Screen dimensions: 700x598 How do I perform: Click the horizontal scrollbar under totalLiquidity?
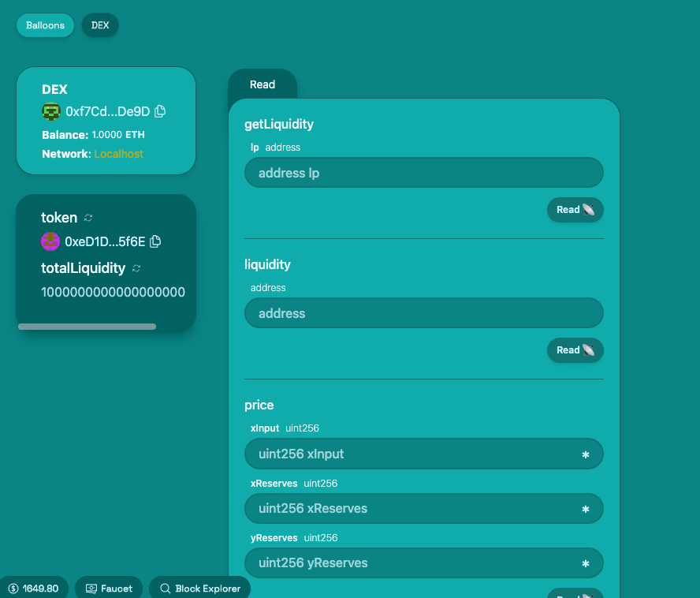tap(87, 327)
